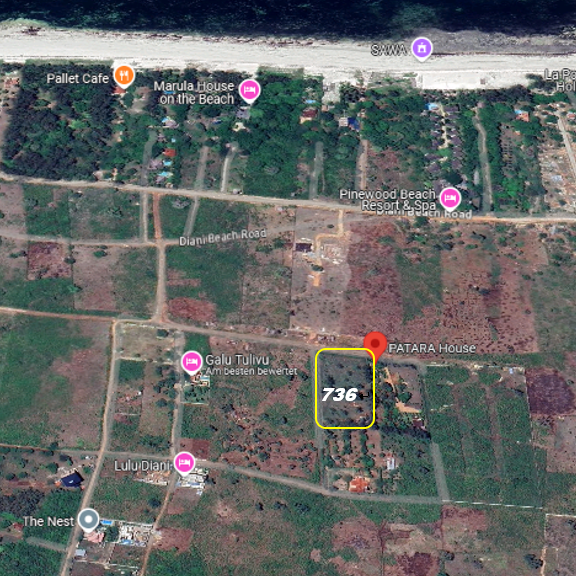Click the "Lulu Diani" label text
This screenshot has height=576, width=576.
pos(142,466)
